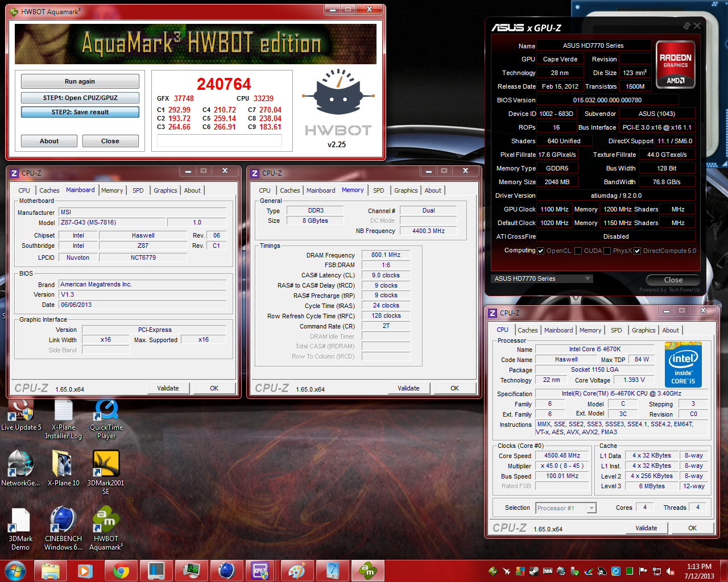Click the muted volume speaker tray icon
The width and height of the screenshot is (728, 582).
[671, 571]
